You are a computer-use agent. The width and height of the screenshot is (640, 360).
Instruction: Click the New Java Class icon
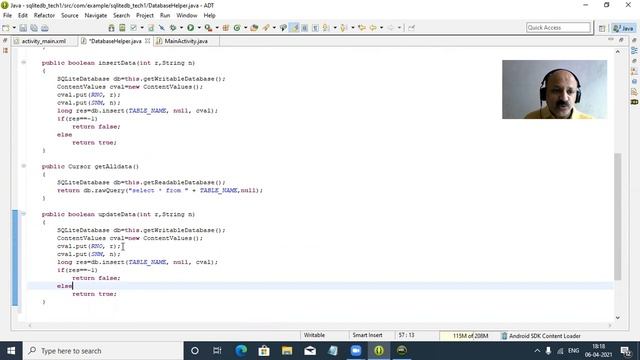237,28
